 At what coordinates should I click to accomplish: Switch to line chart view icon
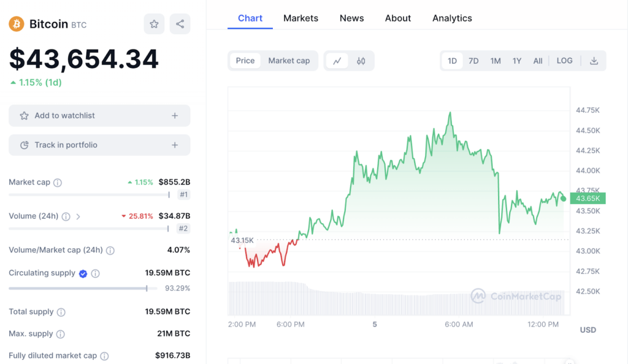[x=337, y=61]
